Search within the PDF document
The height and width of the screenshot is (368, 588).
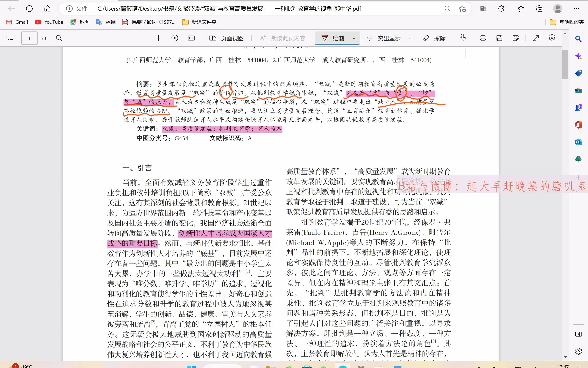pyautogui.click(x=59, y=38)
